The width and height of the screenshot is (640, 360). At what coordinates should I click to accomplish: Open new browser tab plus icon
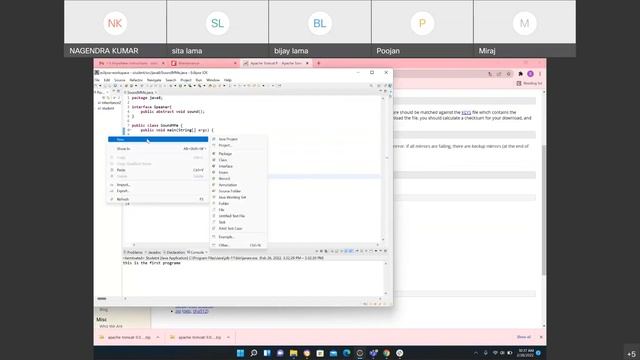pyautogui.click(x=319, y=63)
